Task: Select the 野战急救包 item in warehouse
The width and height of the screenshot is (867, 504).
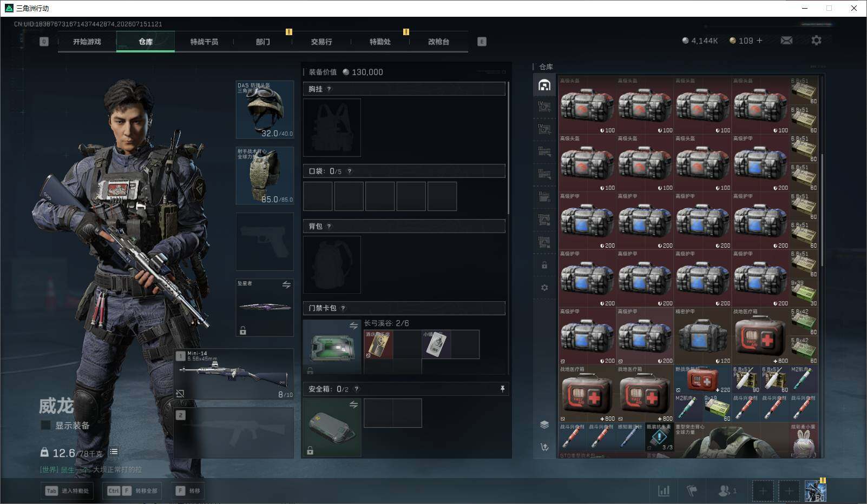Action: (x=702, y=379)
